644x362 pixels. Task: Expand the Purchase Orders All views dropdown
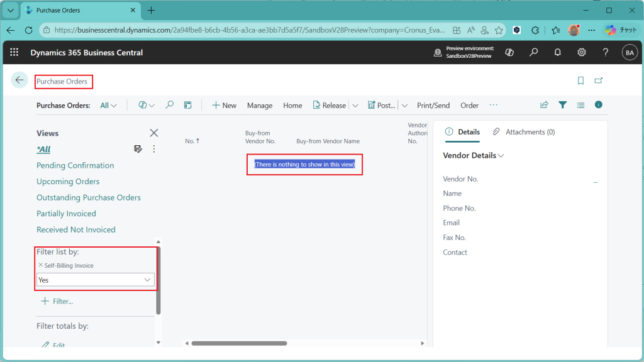click(109, 106)
